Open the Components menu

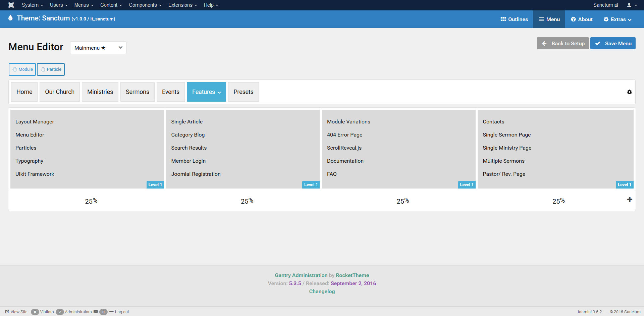(145, 5)
